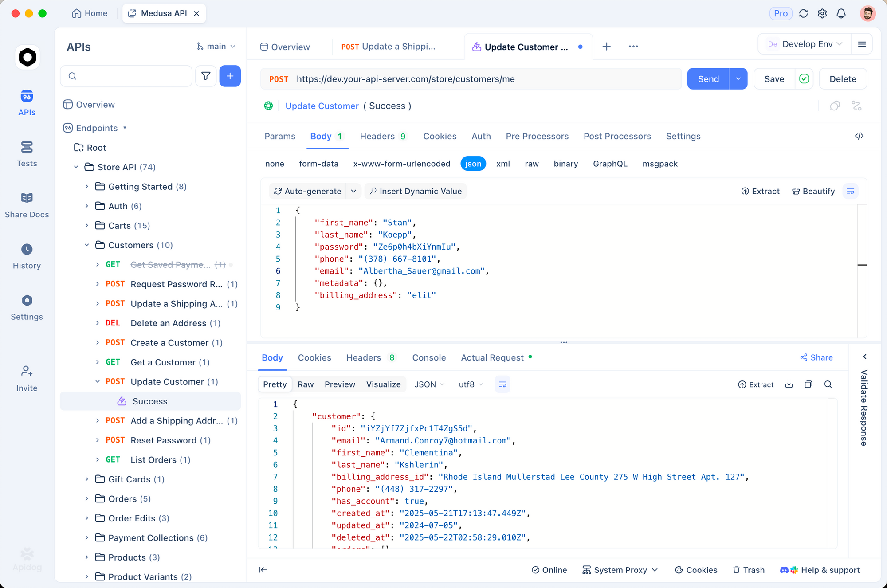Select form-data body type
Image resolution: width=887 pixels, height=588 pixels.
coord(318,164)
